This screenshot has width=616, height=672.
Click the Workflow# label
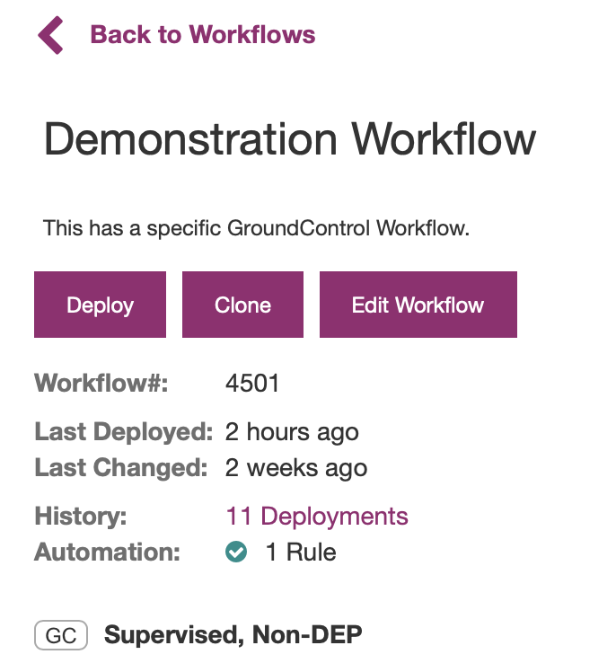(x=101, y=384)
